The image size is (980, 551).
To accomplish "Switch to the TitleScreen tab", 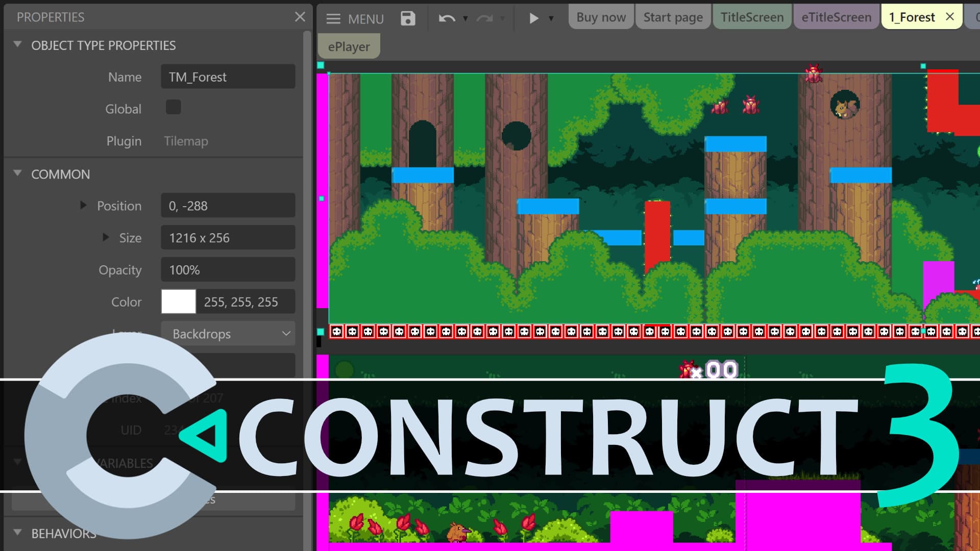I will 752,17.
